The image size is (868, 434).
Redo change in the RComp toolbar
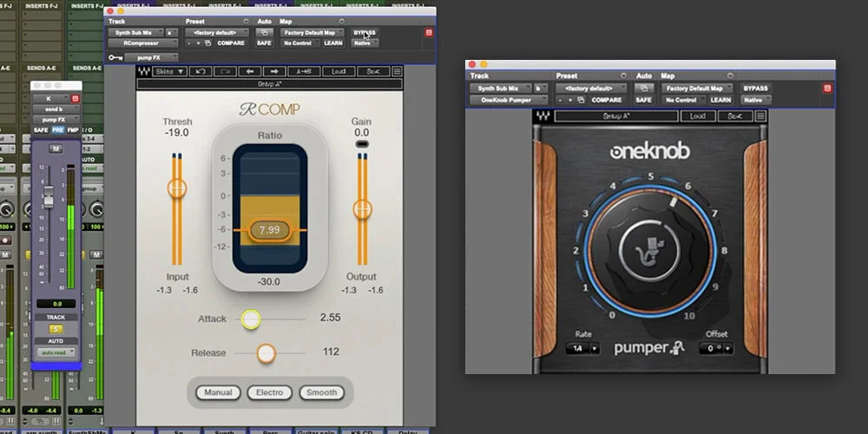(x=227, y=71)
